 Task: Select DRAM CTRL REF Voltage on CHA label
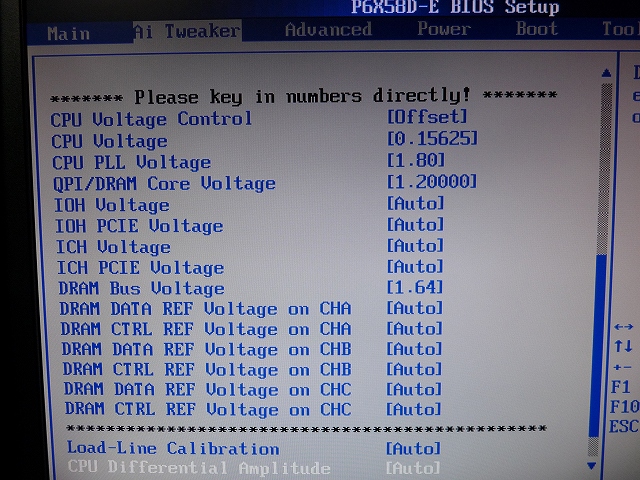coord(206,329)
